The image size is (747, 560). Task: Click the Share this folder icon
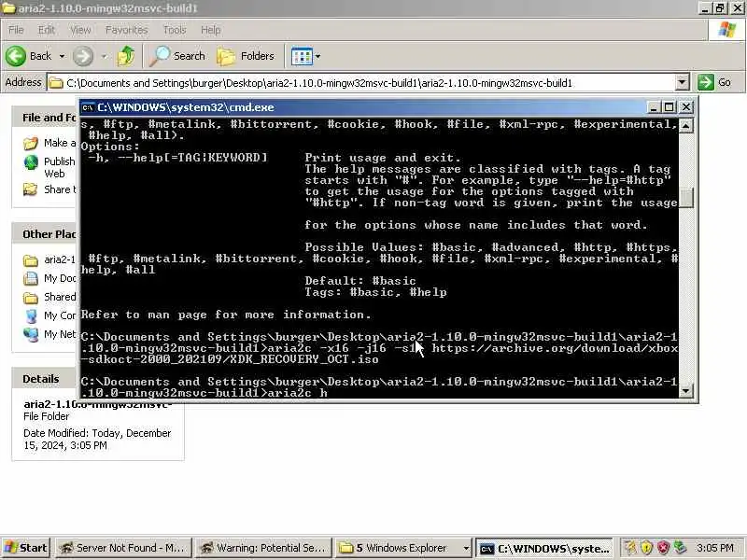[x=31, y=189]
